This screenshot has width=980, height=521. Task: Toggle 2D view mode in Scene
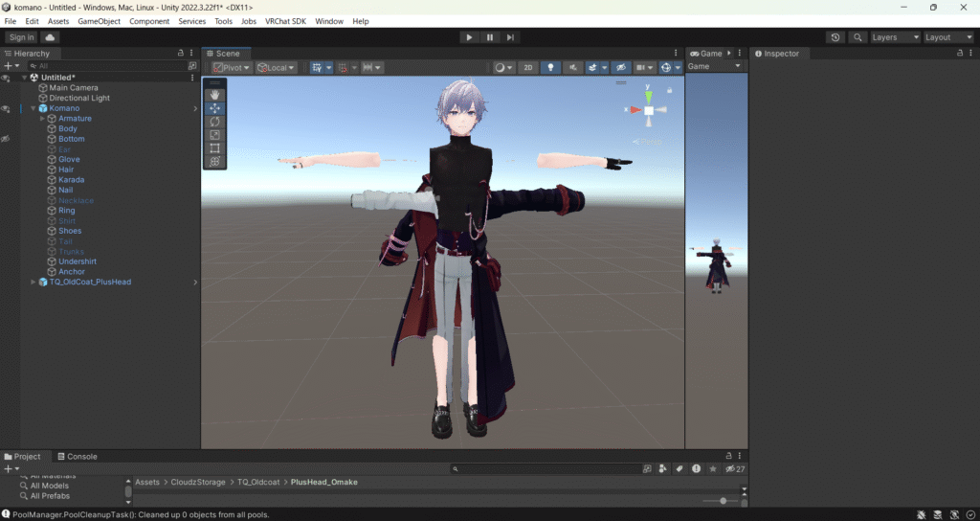[x=527, y=68]
